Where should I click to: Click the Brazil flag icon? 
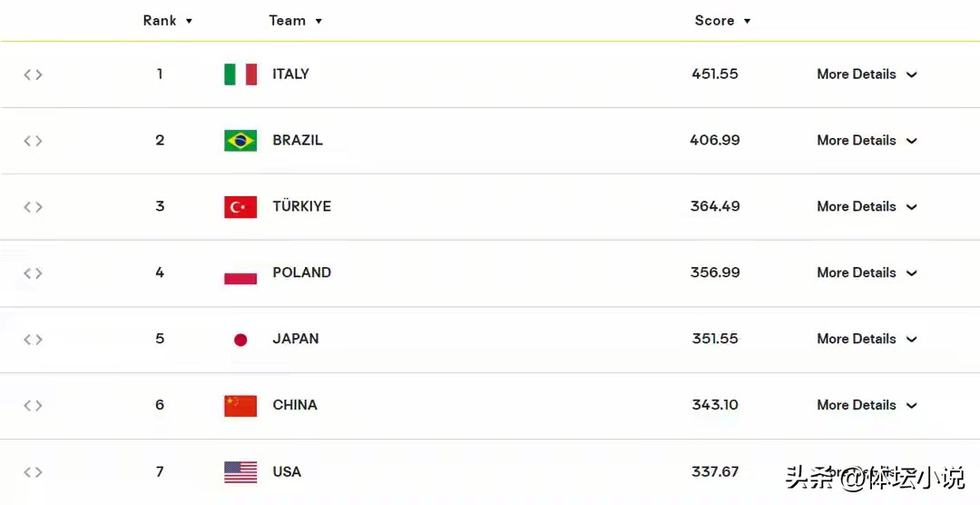tap(240, 141)
